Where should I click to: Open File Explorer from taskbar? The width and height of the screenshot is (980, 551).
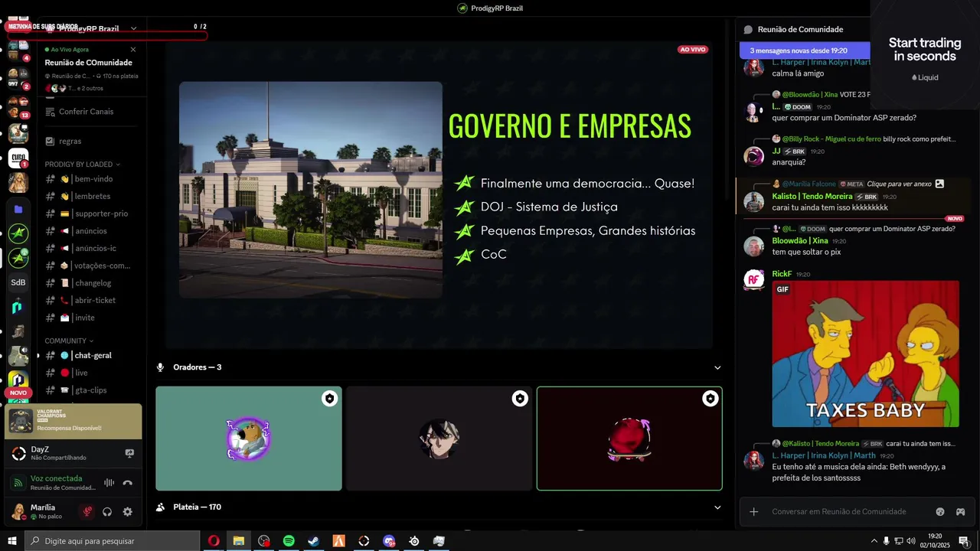point(239,541)
